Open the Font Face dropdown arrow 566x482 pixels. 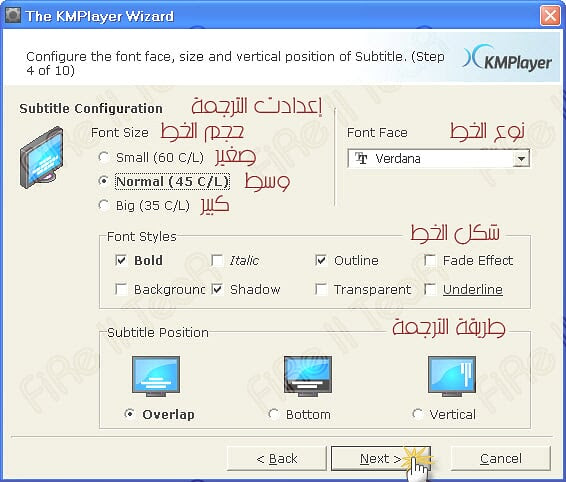coord(521,159)
